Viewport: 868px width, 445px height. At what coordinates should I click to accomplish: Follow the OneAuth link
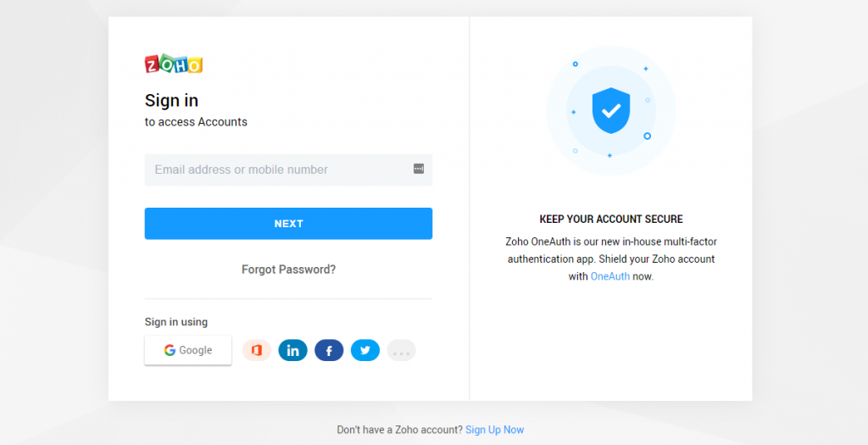pos(610,276)
